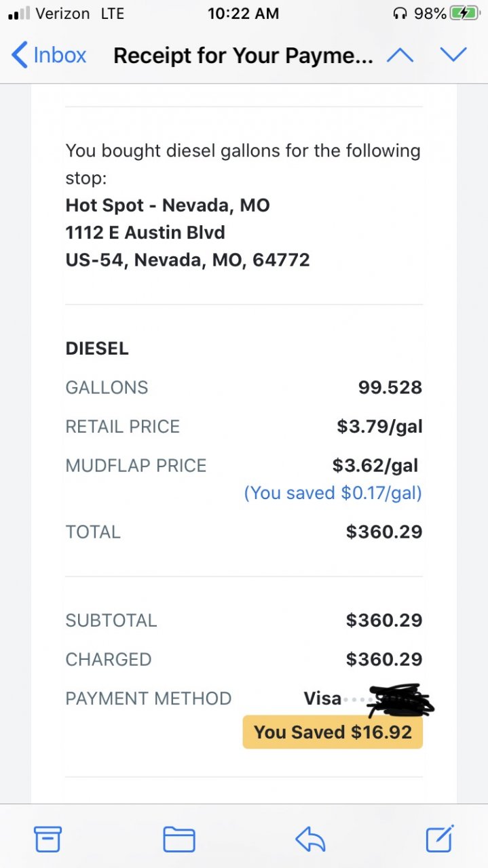Move email to folder with folder icon
This screenshot has height=868, width=488.
pos(179,840)
